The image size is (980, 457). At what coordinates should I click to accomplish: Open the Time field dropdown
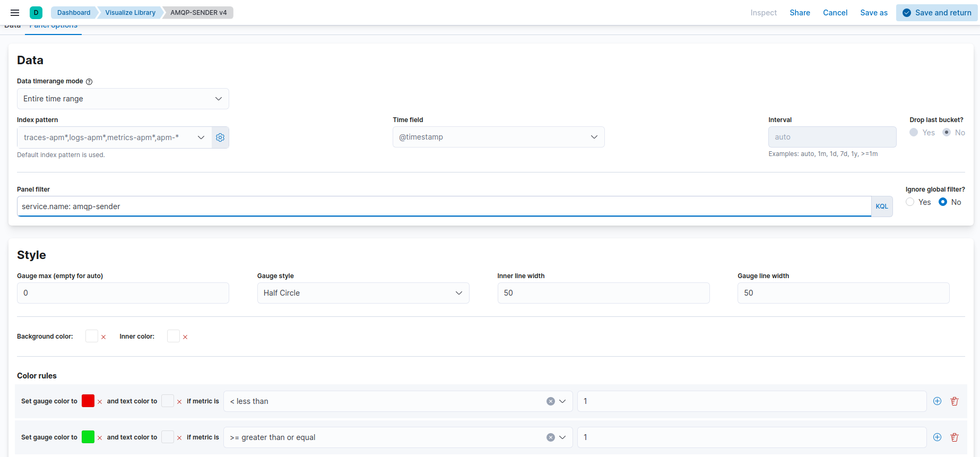point(499,137)
